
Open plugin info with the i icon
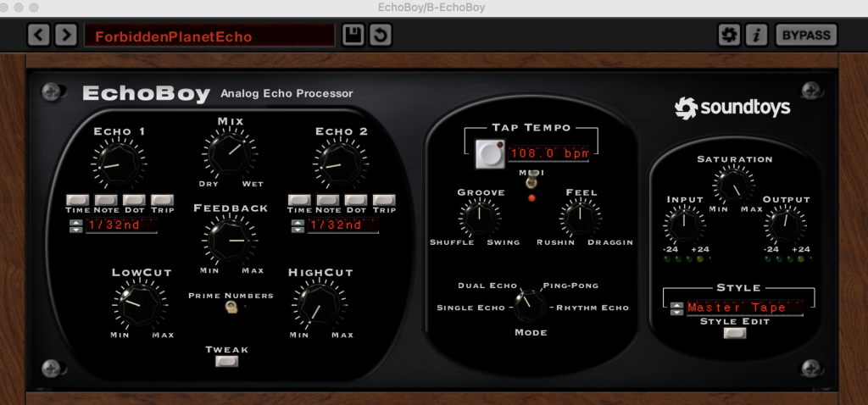pos(755,35)
